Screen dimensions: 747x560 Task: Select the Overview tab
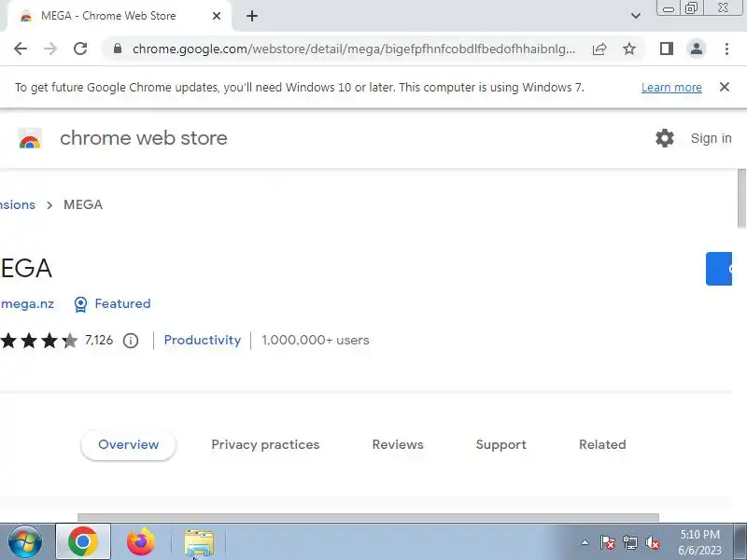(129, 445)
